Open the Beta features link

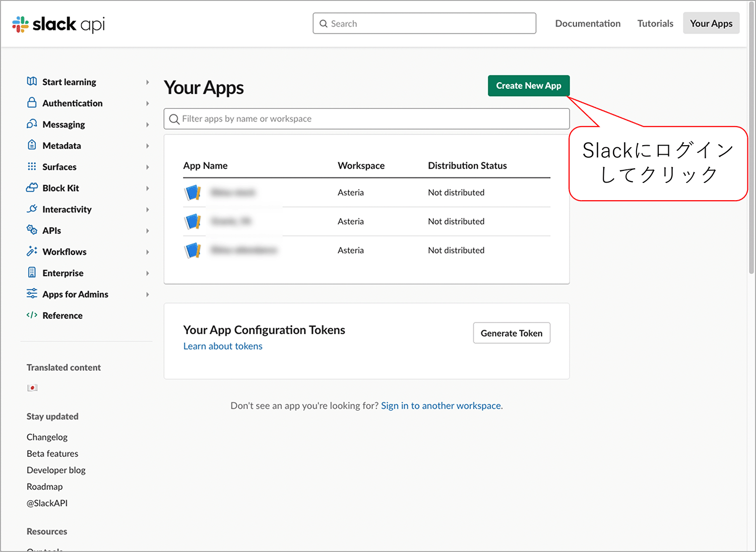point(52,454)
